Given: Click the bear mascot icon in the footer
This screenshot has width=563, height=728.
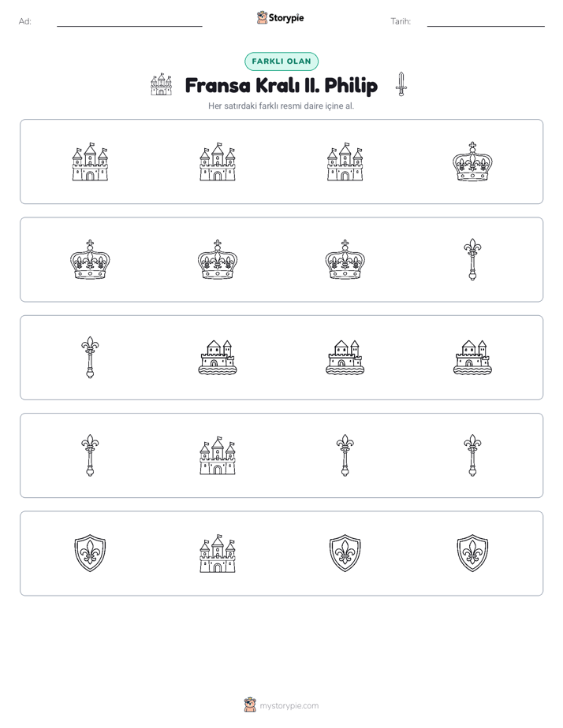Looking at the screenshot, I should (x=250, y=705).
